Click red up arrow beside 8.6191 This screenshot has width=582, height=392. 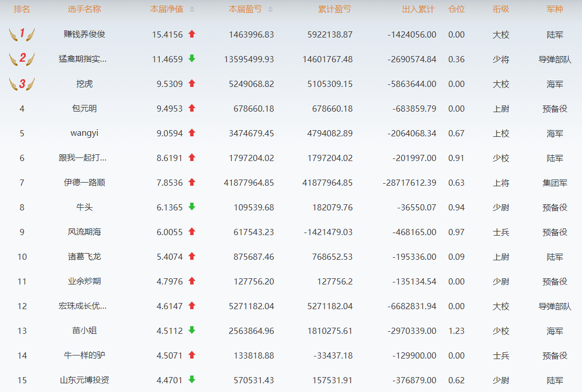pyautogui.click(x=192, y=157)
